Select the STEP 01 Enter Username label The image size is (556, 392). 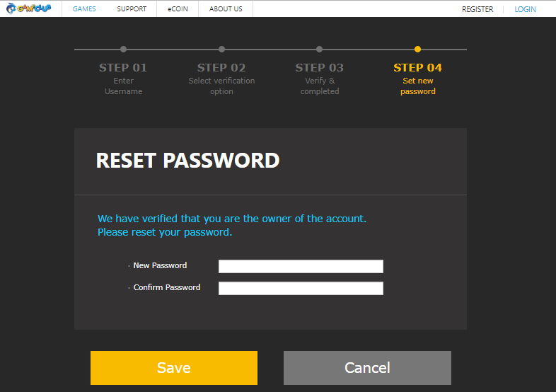(x=123, y=78)
